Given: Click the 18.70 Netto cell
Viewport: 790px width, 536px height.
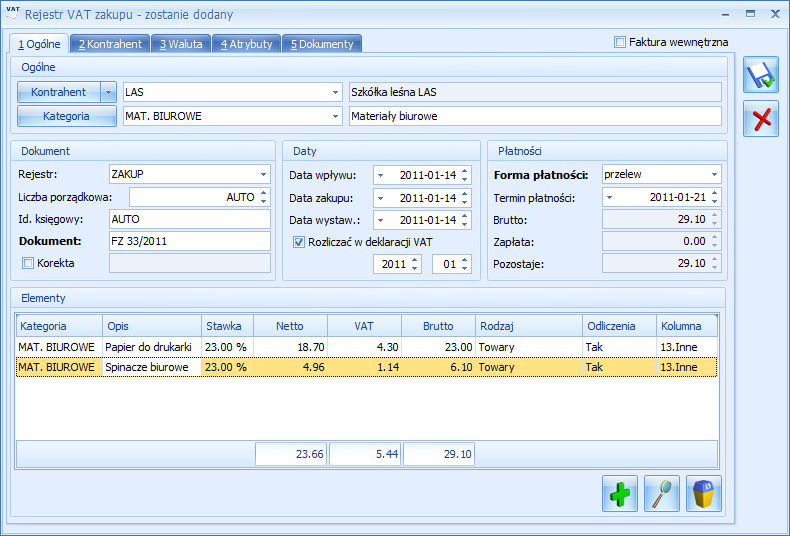Looking at the screenshot, I should click(291, 347).
